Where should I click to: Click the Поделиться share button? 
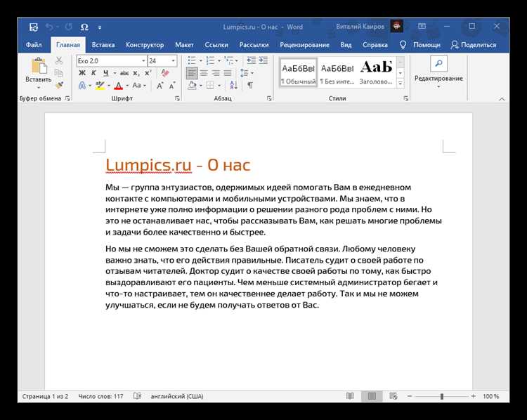(x=474, y=45)
